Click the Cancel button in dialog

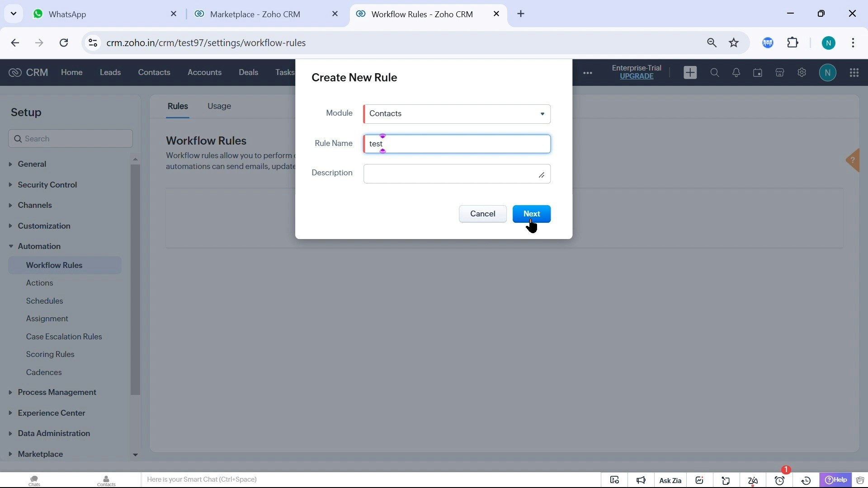482,214
